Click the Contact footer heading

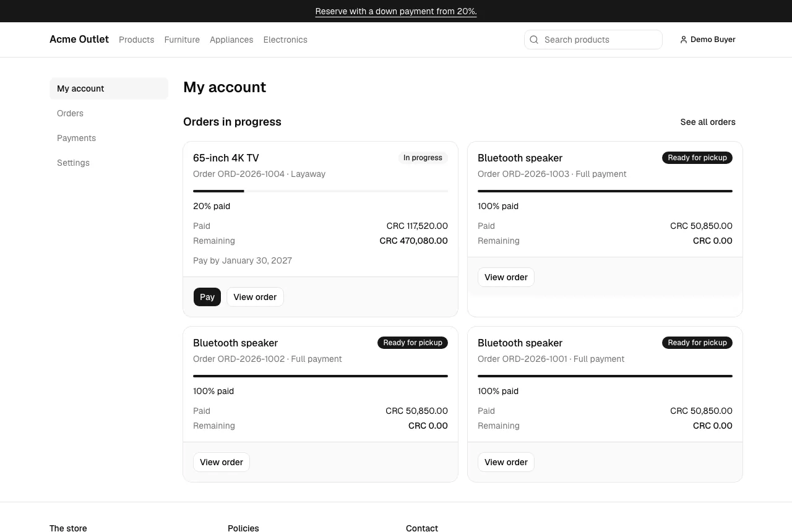(422, 528)
